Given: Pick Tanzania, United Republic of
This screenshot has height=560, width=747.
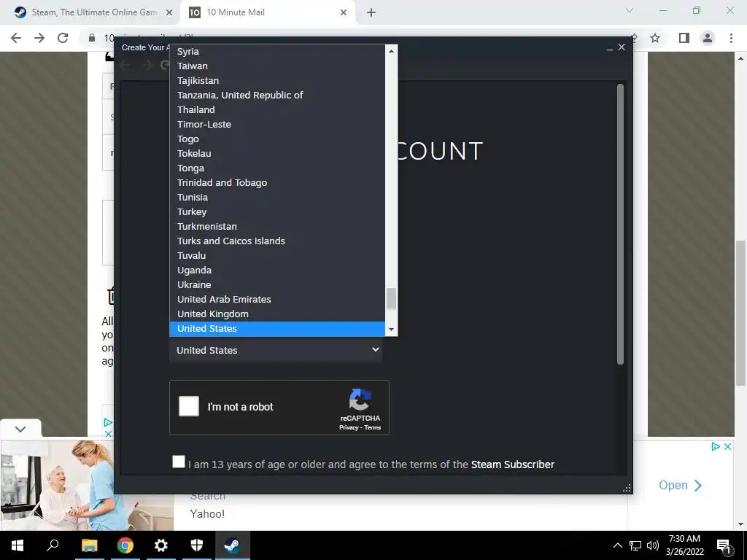Looking at the screenshot, I should (x=277, y=96).
